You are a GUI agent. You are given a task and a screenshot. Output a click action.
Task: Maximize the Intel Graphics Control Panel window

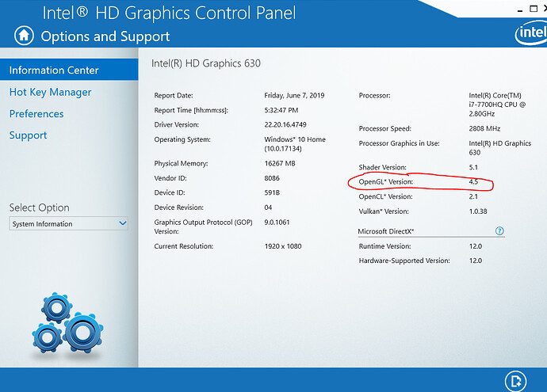tap(534, 9)
